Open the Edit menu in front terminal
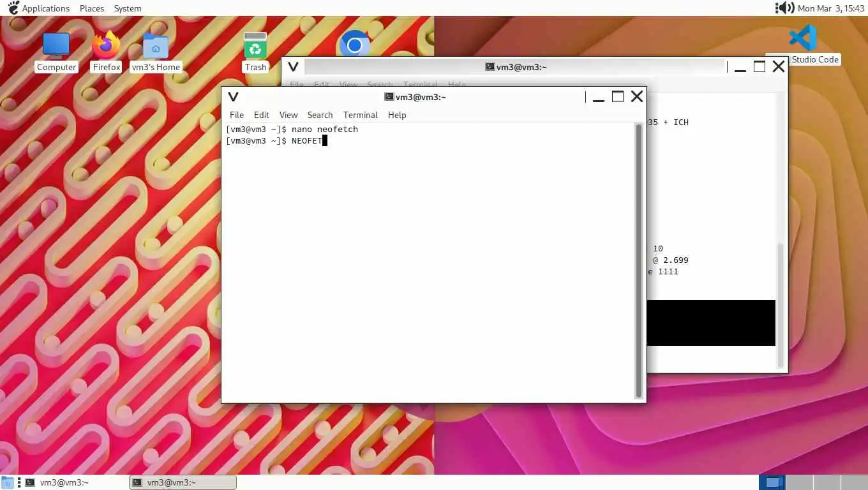 click(x=262, y=115)
